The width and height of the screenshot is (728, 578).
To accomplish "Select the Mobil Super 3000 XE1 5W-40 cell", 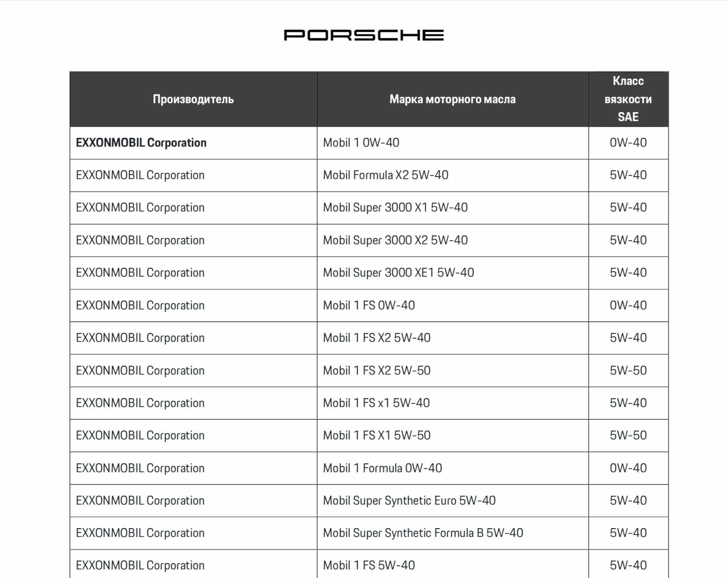I will [399, 273].
